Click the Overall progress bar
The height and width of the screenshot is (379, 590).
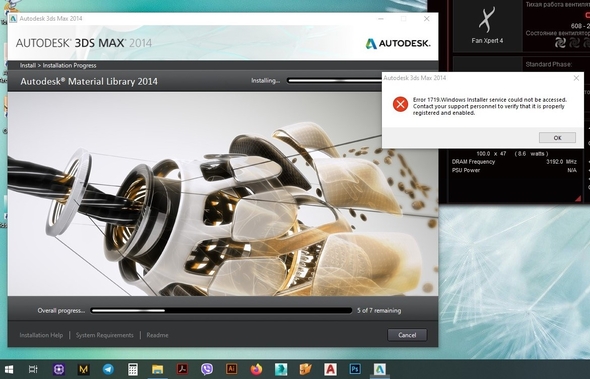coord(221,311)
